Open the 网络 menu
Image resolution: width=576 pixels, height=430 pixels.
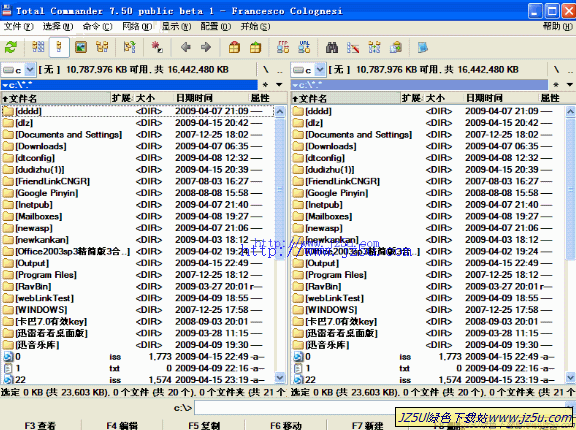pos(137,26)
